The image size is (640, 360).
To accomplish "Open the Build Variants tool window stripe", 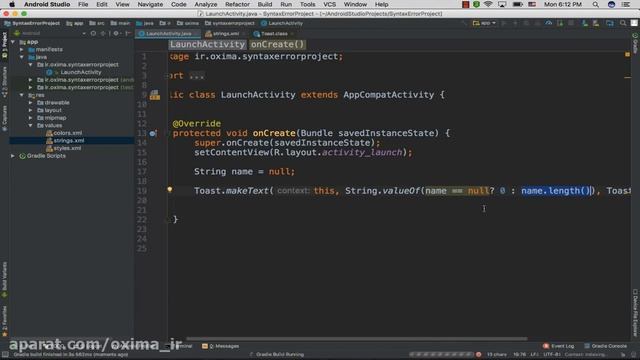I will coord(4,279).
